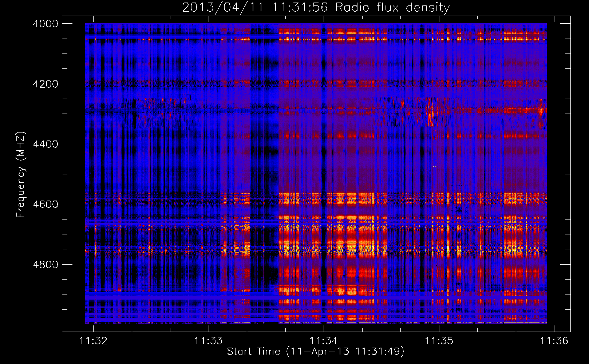Screen dimensions: 589x364
Task: Click the 4400 frequency axis label
Action: coord(46,144)
